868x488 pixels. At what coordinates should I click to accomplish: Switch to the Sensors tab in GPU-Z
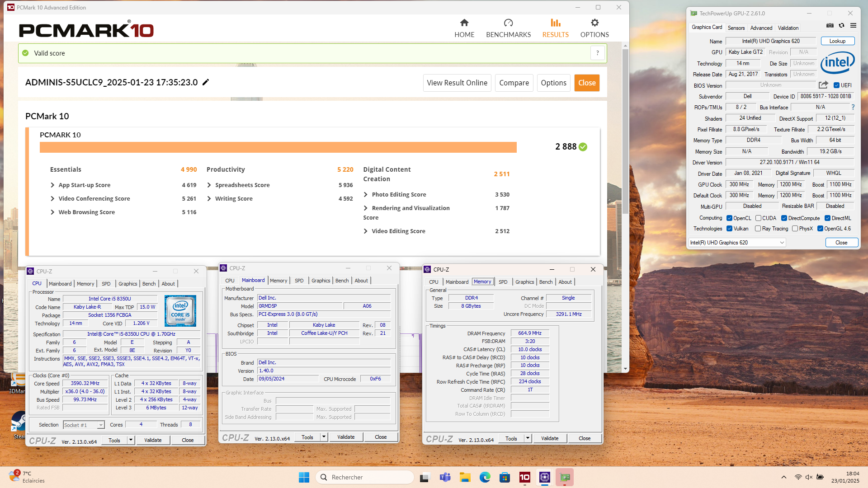pyautogui.click(x=736, y=28)
